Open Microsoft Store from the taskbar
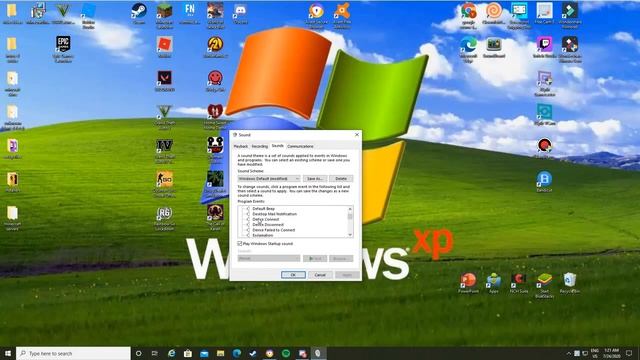640x360 pixels. (x=188, y=353)
